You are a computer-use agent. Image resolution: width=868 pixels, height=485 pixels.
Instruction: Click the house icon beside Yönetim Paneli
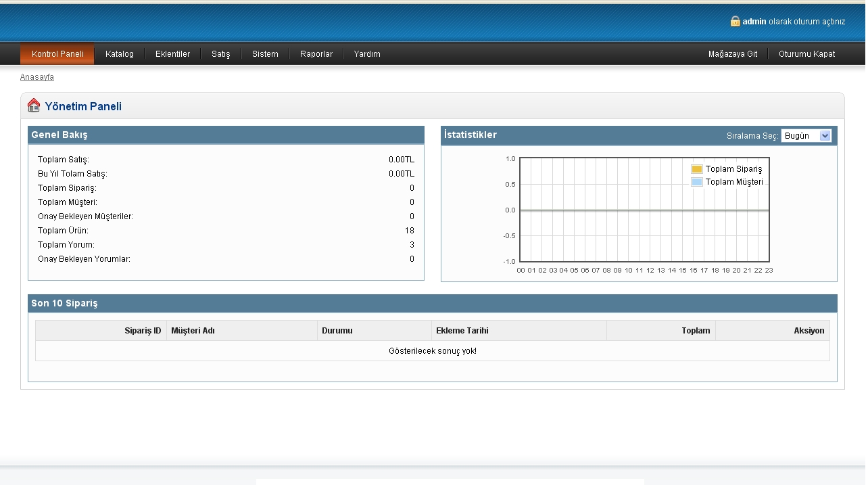(x=34, y=106)
